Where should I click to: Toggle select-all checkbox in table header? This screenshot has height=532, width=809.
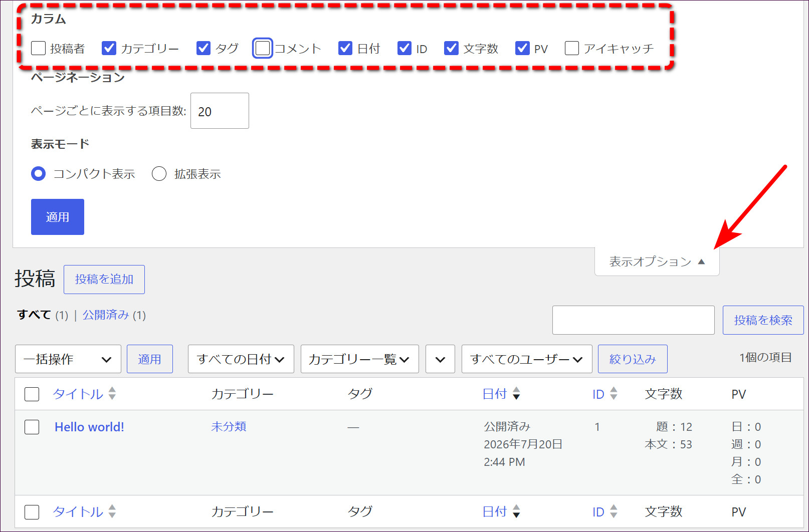pyautogui.click(x=32, y=394)
